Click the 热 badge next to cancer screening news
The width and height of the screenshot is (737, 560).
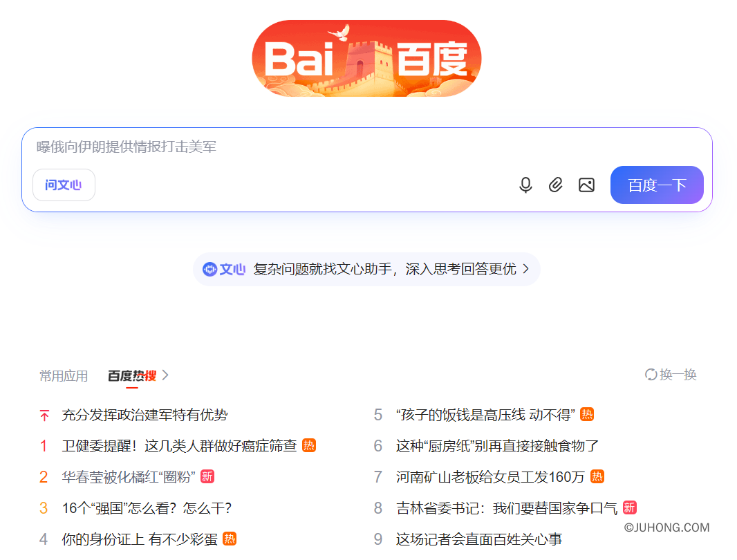[308, 446]
